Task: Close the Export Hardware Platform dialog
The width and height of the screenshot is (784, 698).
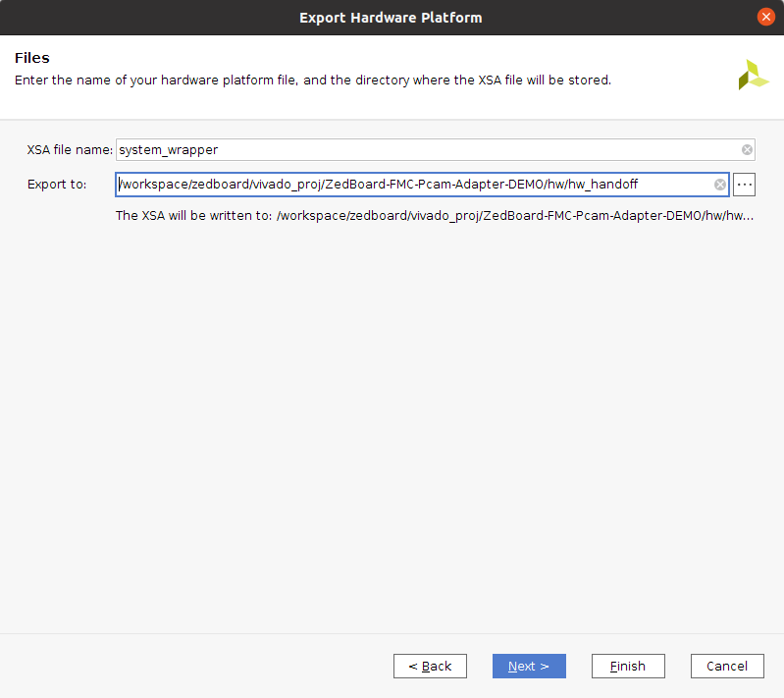Action: click(x=765, y=17)
